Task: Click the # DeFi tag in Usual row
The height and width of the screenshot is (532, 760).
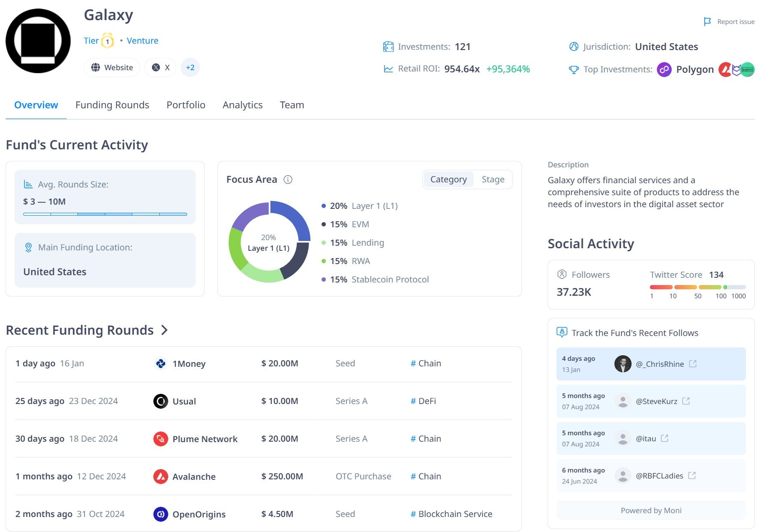Action: pyautogui.click(x=423, y=401)
